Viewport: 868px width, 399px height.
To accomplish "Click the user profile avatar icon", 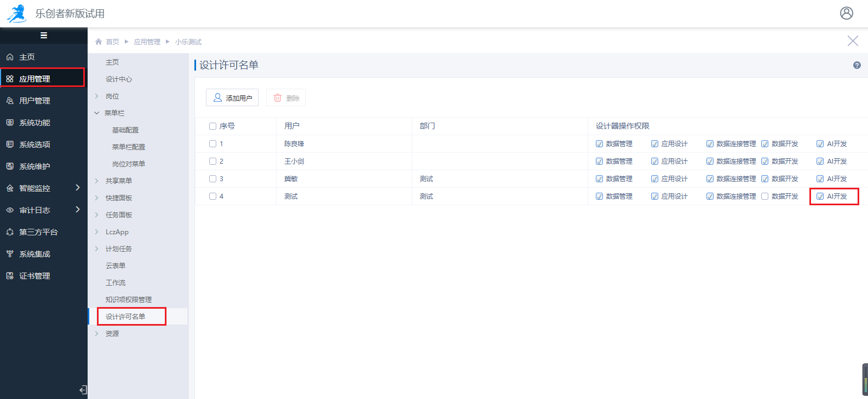I will click(846, 13).
